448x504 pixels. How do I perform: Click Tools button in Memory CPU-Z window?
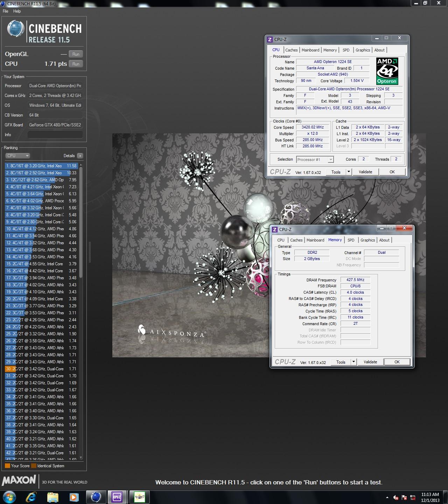[341, 362]
